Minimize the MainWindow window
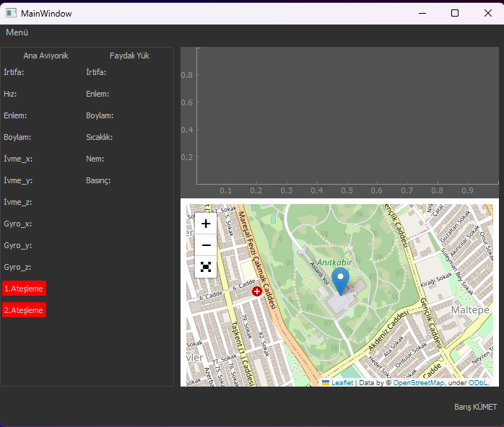504x427 pixels. point(422,13)
